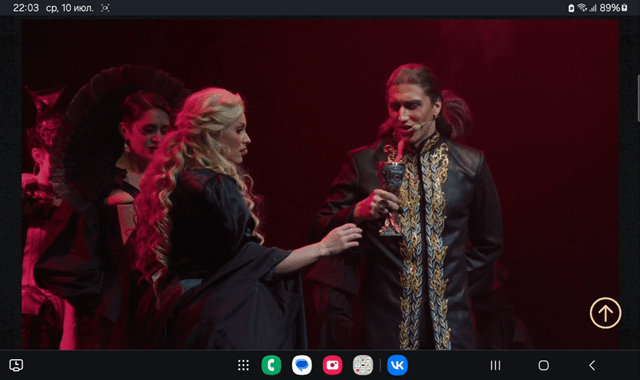Tap the recent apps navigation button
The height and width of the screenshot is (380, 640).
(495, 365)
